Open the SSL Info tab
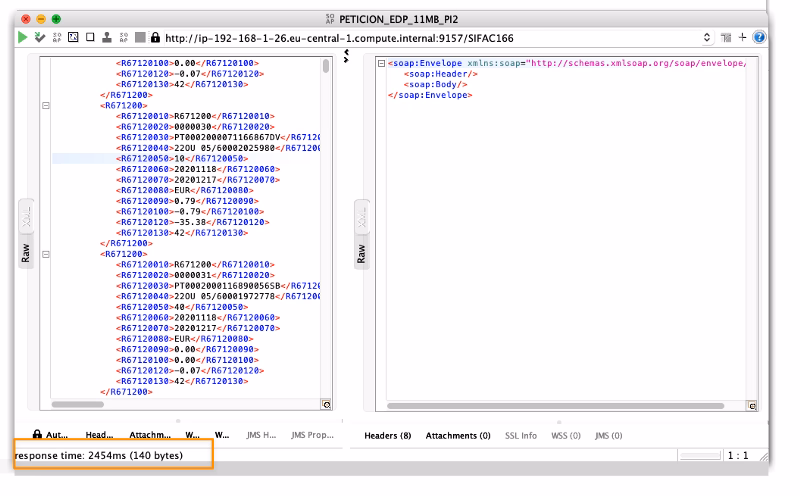Screen dimensions: 800x496 pyautogui.click(x=521, y=435)
